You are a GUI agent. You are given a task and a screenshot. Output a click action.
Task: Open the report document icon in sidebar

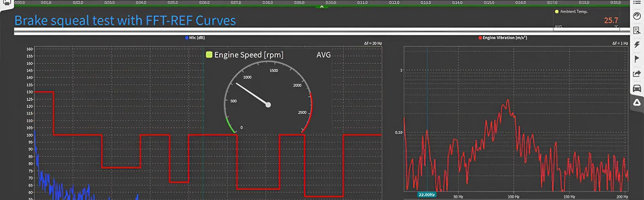click(x=637, y=30)
